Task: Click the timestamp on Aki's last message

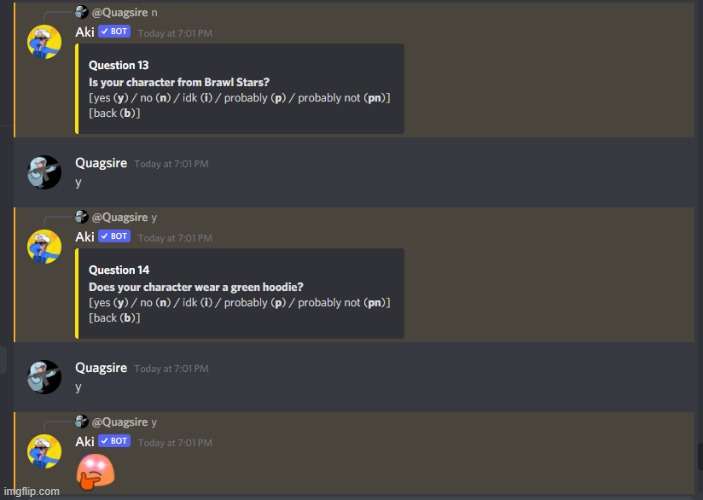Action: click(175, 443)
